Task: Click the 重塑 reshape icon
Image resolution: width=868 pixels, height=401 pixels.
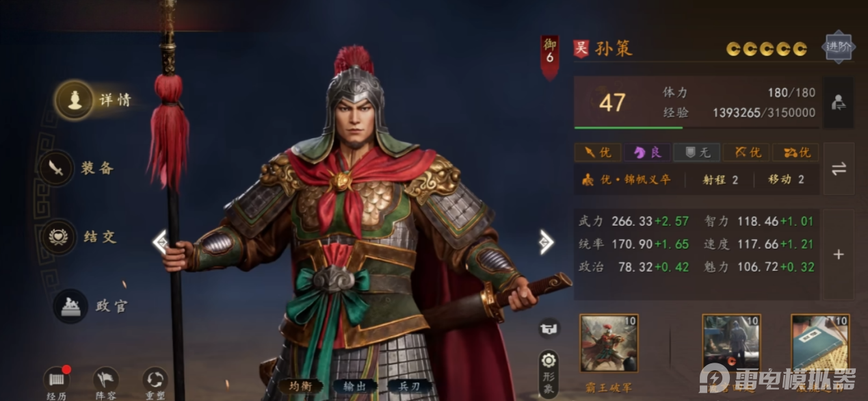Action: point(155,380)
